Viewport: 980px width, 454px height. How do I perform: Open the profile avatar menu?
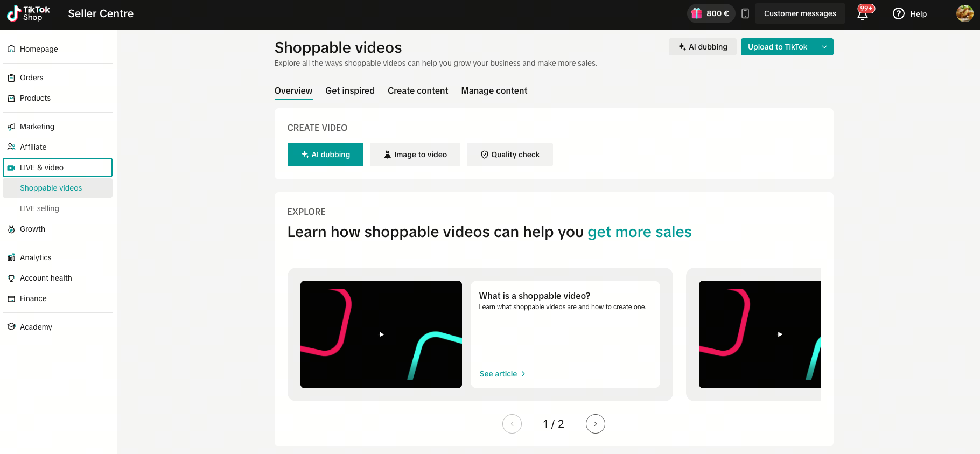coord(964,13)
